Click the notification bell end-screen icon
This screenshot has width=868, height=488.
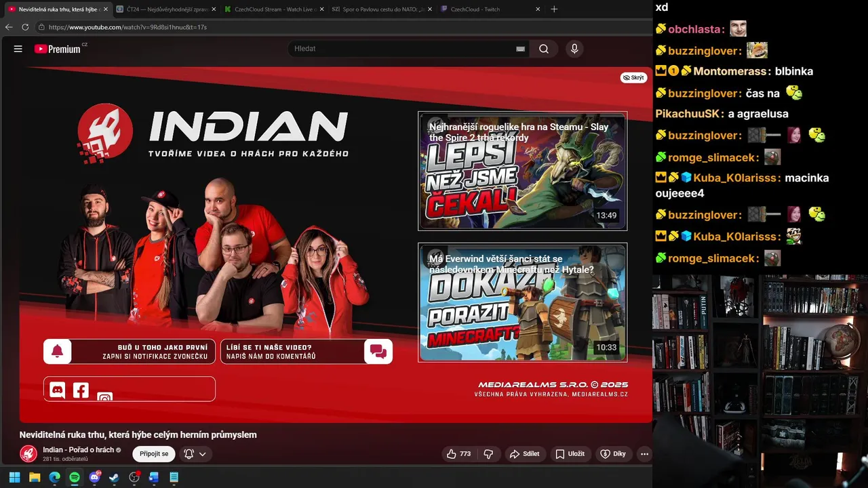58,351
